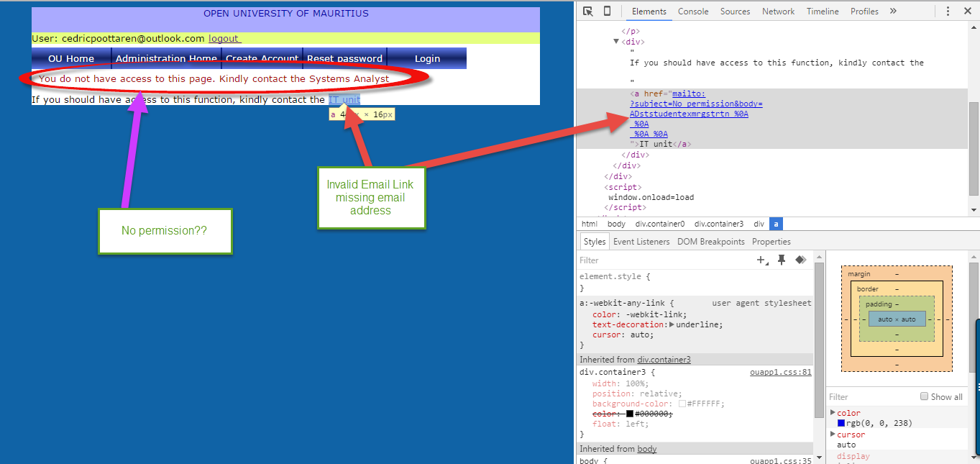Select the Styles sidebar tab

point(595,242)
